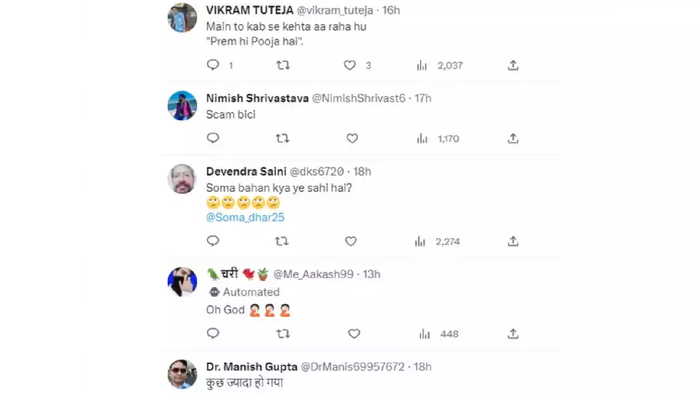This screenshot has width=699, height=394.
Task: Share the "Scam bici" tweet
Action: (513, 138)
